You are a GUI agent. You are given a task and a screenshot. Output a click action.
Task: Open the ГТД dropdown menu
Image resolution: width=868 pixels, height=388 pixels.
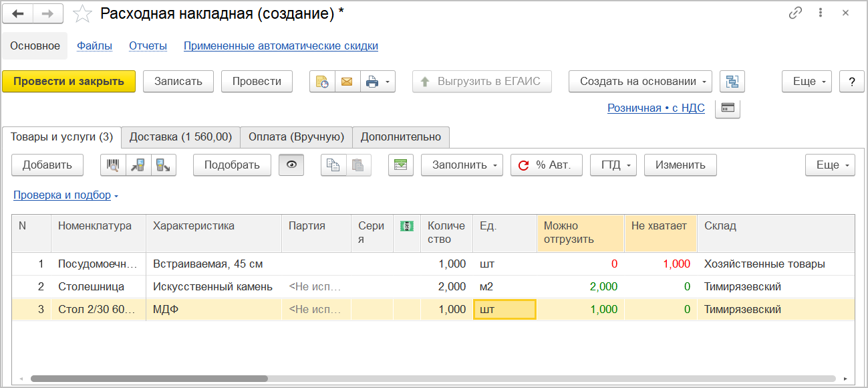(613, 165)
